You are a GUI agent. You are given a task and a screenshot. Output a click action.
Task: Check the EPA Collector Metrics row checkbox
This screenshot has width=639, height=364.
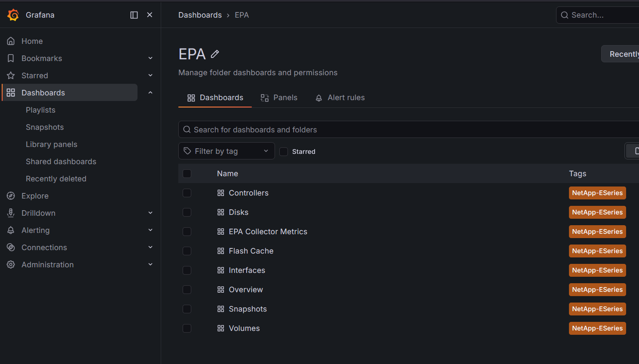[187, 232]
